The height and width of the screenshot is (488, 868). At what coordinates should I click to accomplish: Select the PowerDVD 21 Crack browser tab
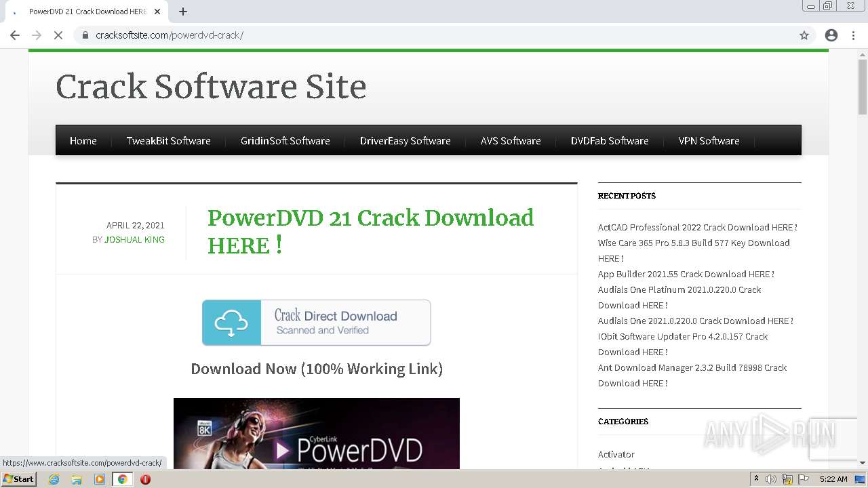click(87, 12)
